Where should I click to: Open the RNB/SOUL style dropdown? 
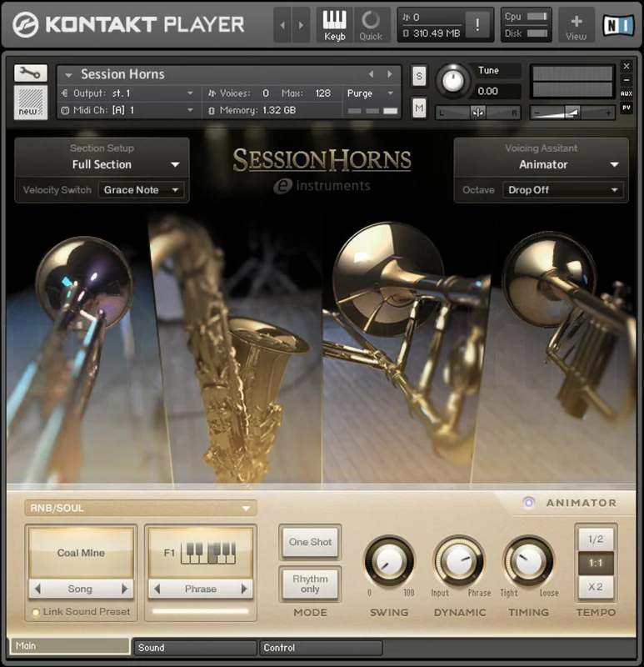(141, 508)
